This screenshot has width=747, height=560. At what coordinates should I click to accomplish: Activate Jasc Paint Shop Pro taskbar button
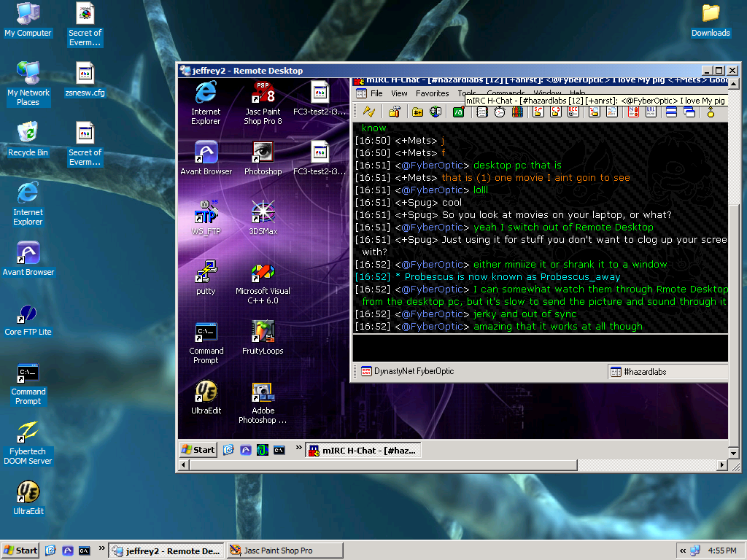[285, 551]
